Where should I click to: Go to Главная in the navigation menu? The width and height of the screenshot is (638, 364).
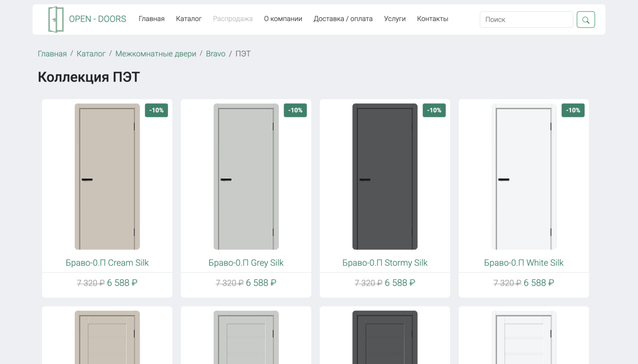click(151, 19)
